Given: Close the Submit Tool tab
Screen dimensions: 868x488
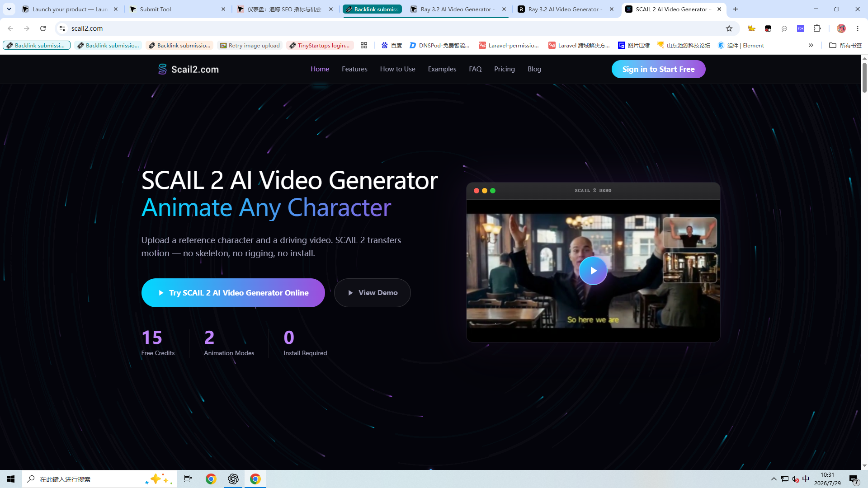Looking at the screenshot, I should click(223, 9).
